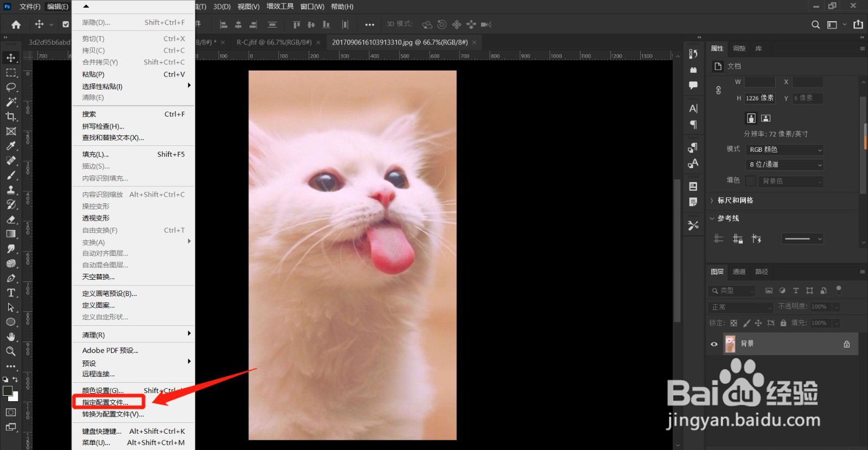Select the Spot Healing Brush tool

(11, 160)
